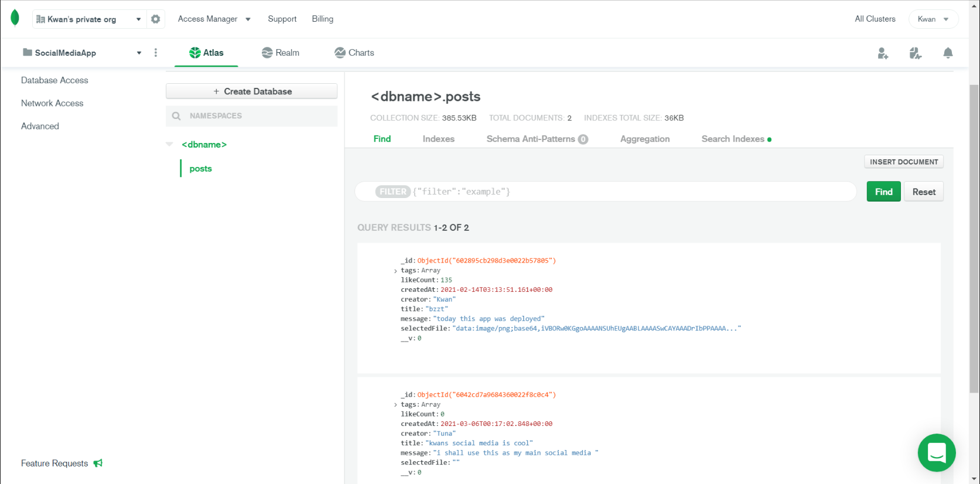980x484 pixels.
Task: Click the namespaces search magnifier icon
Action: (176, 116)
